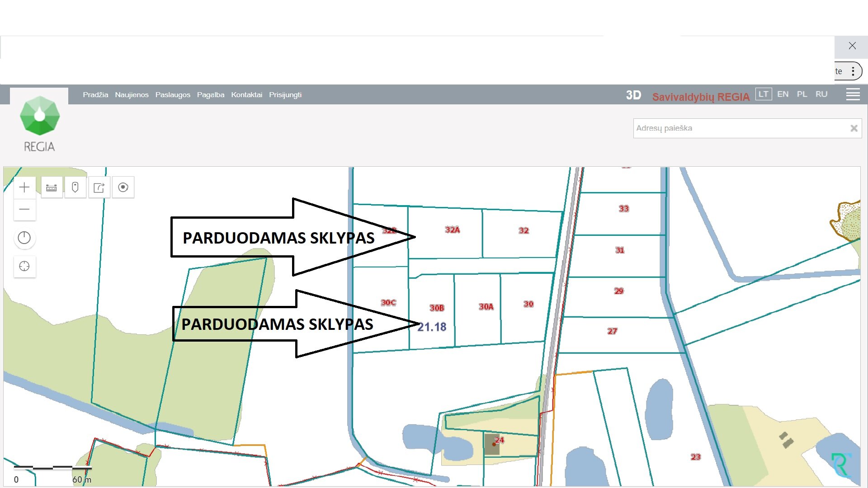Viewport: 868px width, 488px height.
Task: Reset map rotation with compass button
Action: click(24, 238)
